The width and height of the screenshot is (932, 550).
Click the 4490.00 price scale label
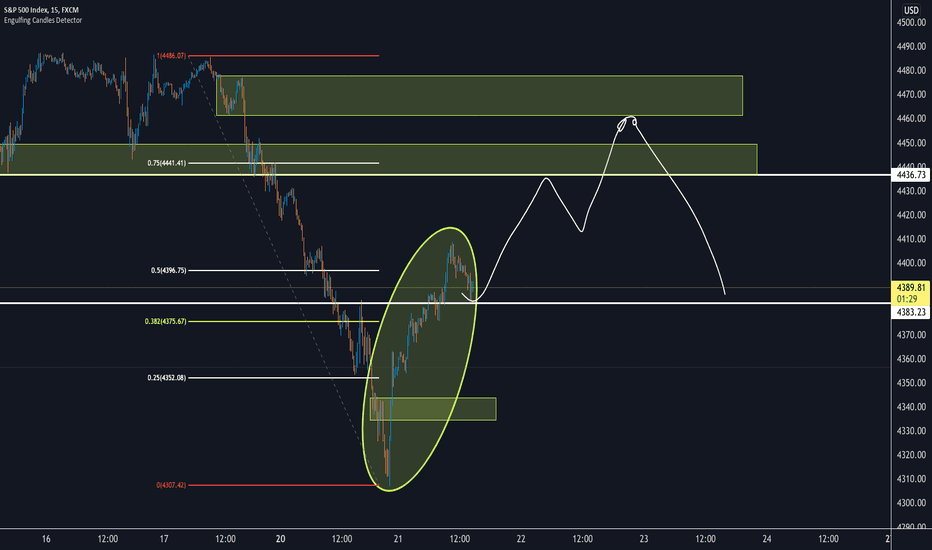click(x=911, y=46)
